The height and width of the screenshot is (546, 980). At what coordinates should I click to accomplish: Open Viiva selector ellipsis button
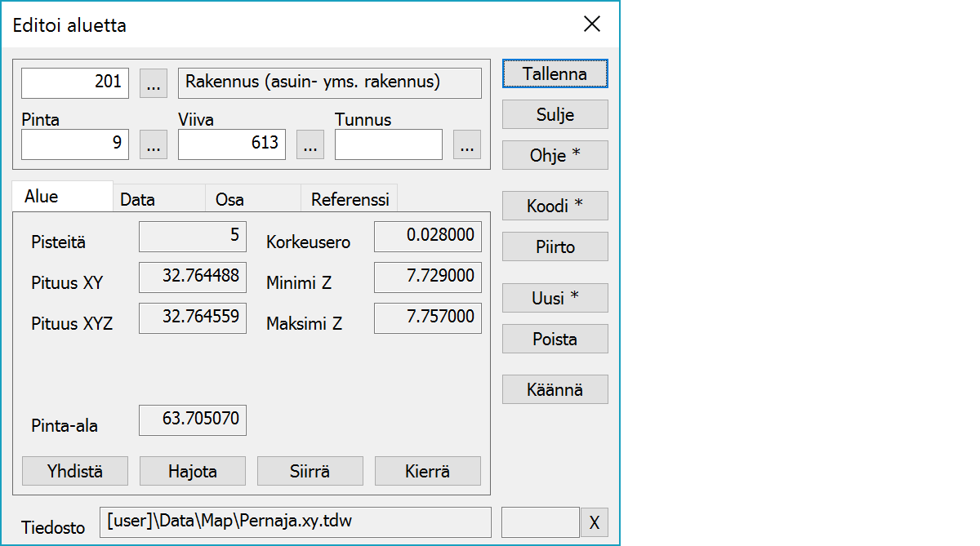pos(310,144)
